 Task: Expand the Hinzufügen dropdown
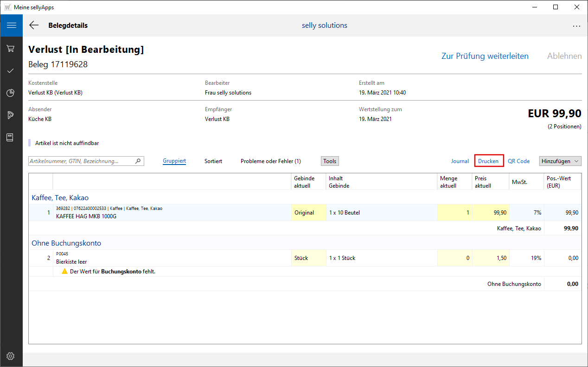(560, 161)
